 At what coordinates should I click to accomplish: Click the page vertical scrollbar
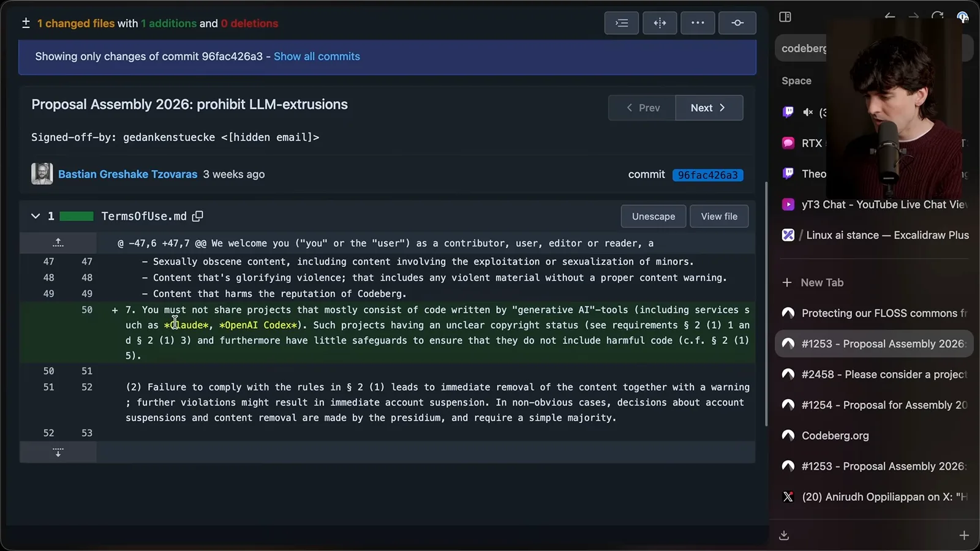tap(766, 304)
